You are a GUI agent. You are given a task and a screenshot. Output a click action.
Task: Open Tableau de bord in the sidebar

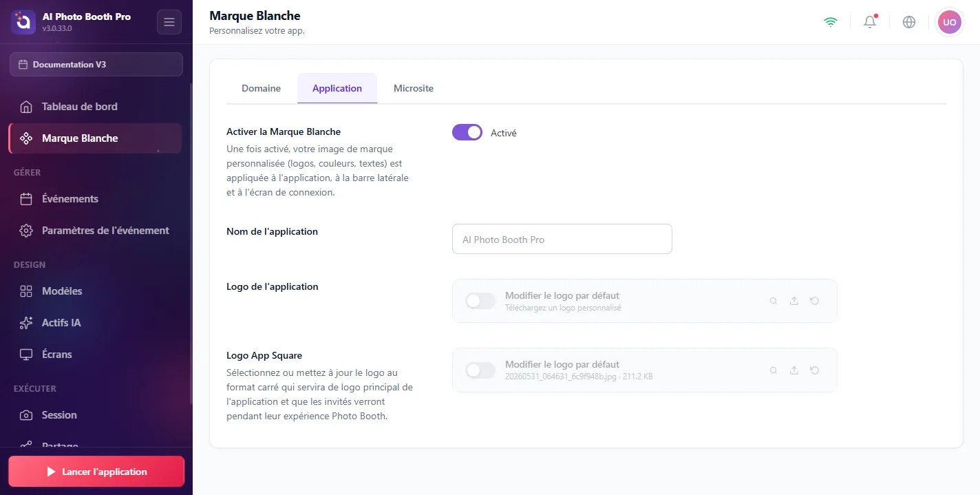click(x=95, y=107)
